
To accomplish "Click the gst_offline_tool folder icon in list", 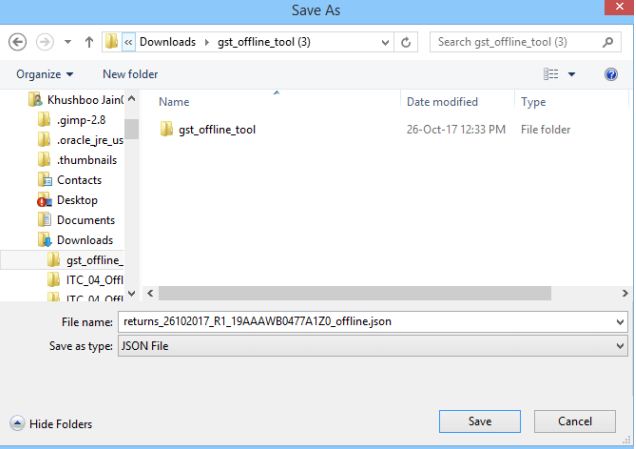I will 166,129.
